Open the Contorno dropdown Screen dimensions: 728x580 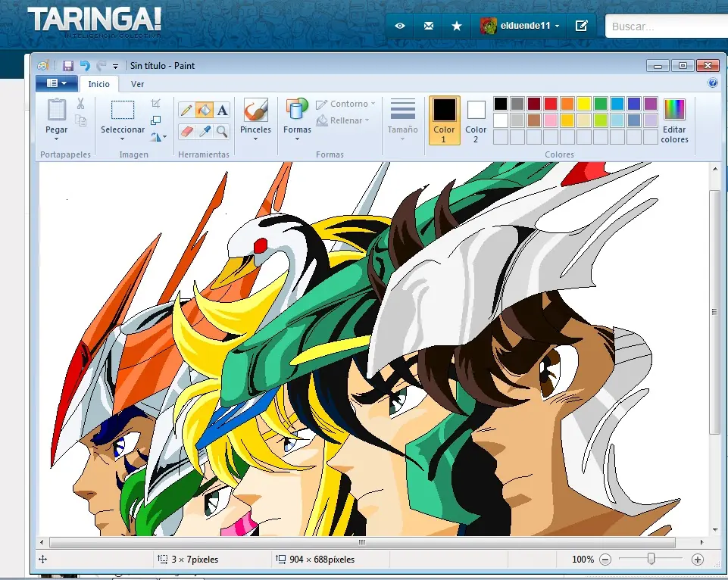pyautogui.click(x=346, y=104)
